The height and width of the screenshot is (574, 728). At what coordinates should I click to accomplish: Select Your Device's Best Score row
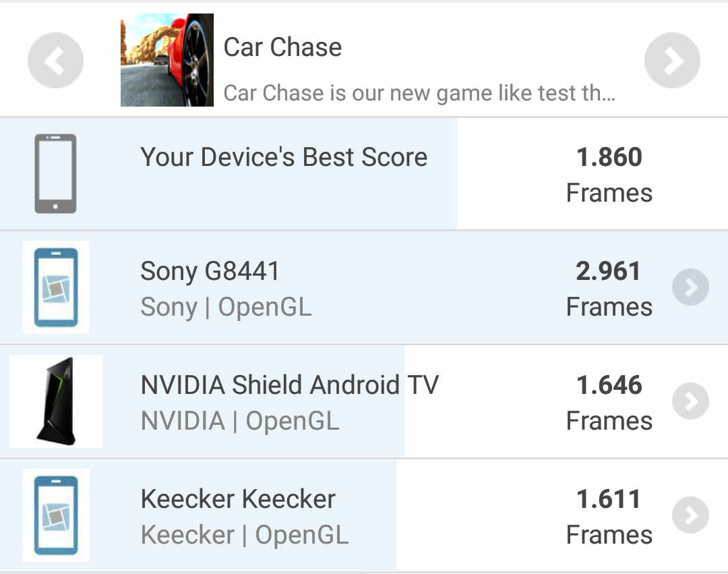point(364,174)
